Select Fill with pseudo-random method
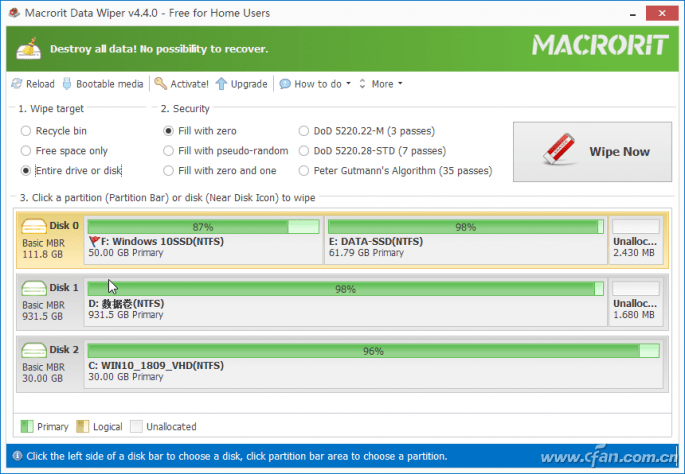The height and width of the screenshot is (474, 685). click(169, 151)
